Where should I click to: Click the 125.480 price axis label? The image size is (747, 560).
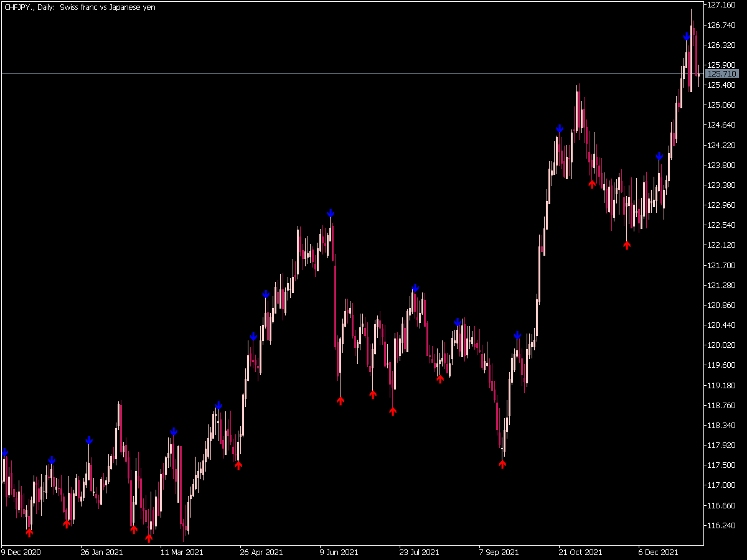tap(722, 85)
